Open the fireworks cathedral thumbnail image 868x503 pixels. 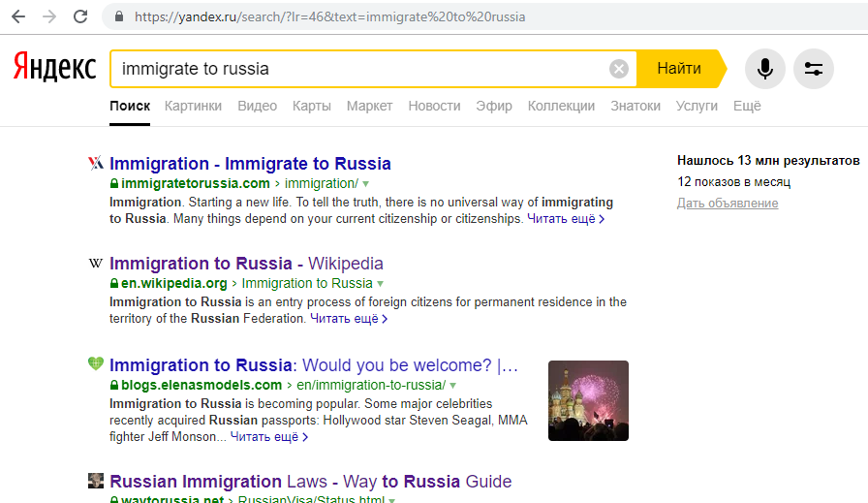click(588, 400)
